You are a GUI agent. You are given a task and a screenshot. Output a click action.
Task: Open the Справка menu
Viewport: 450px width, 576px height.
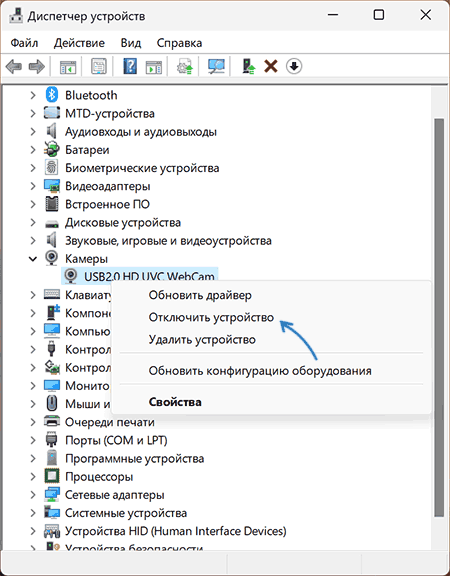click(179, 43)
